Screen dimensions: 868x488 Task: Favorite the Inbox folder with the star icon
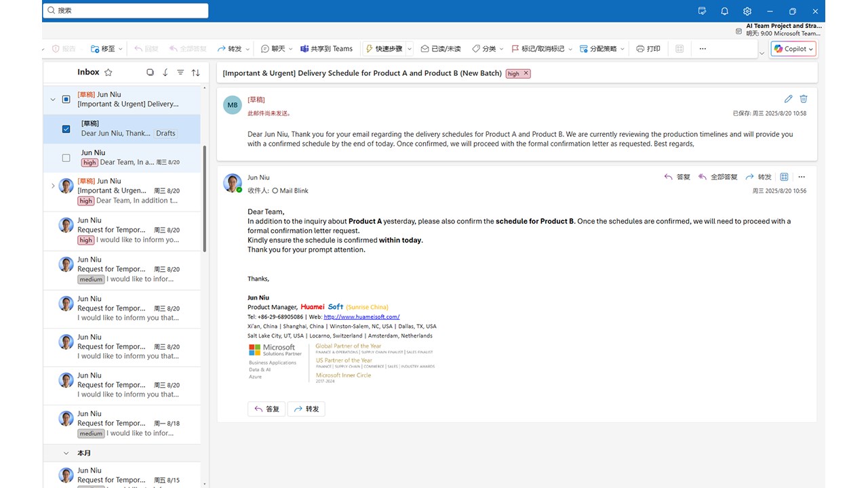point(108,73)
